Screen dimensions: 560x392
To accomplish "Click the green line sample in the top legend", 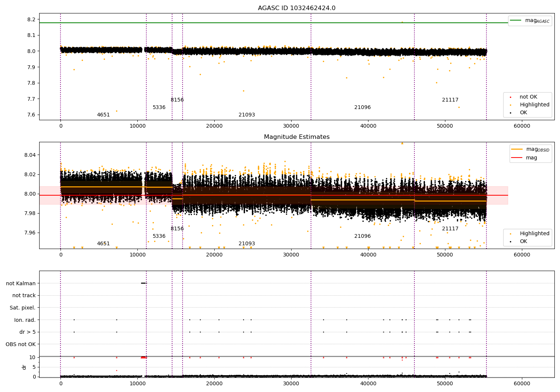I will pos(516,21).
